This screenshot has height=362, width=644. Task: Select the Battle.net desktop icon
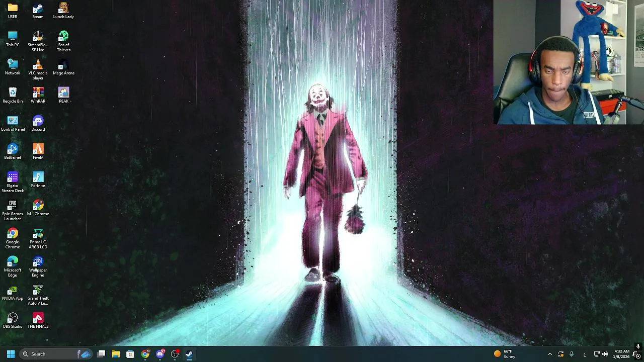pyautogui.click(x=13, y=152)
